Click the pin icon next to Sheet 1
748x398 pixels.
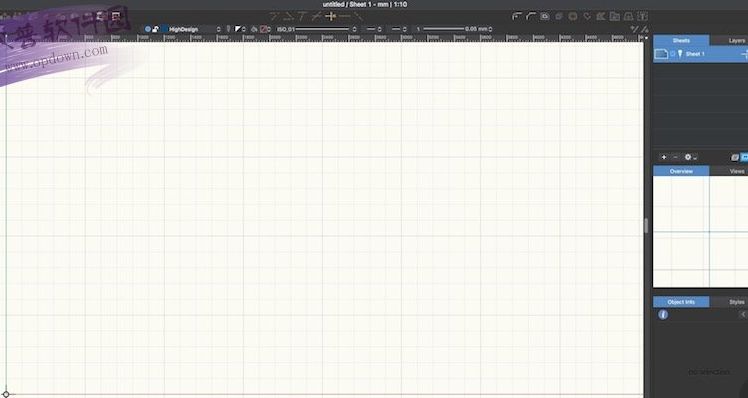tap(680, 54)
